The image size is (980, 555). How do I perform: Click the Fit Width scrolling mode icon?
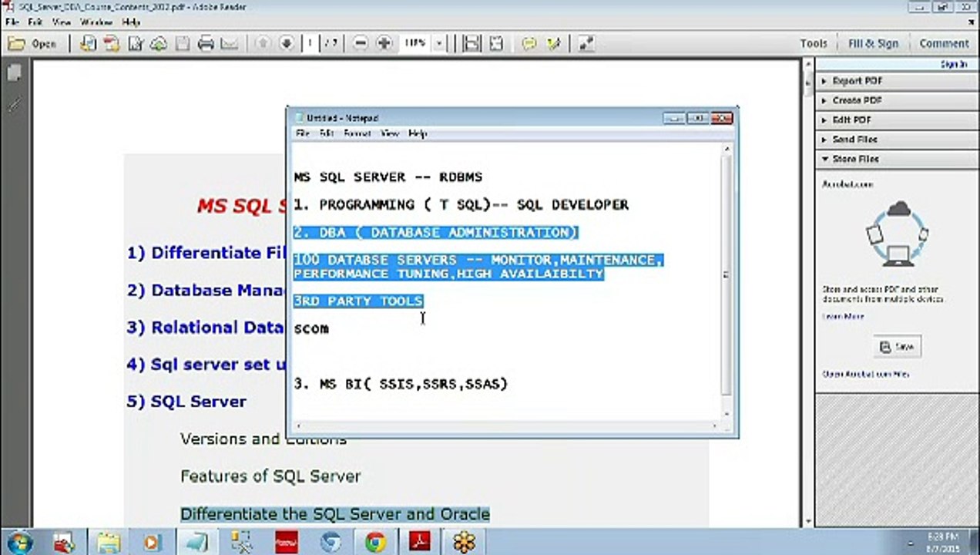472,44
